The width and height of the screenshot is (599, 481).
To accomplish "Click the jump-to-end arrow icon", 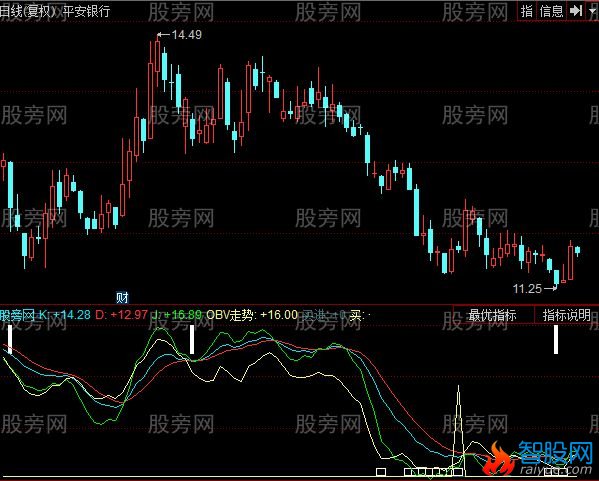I will (576, 11).
